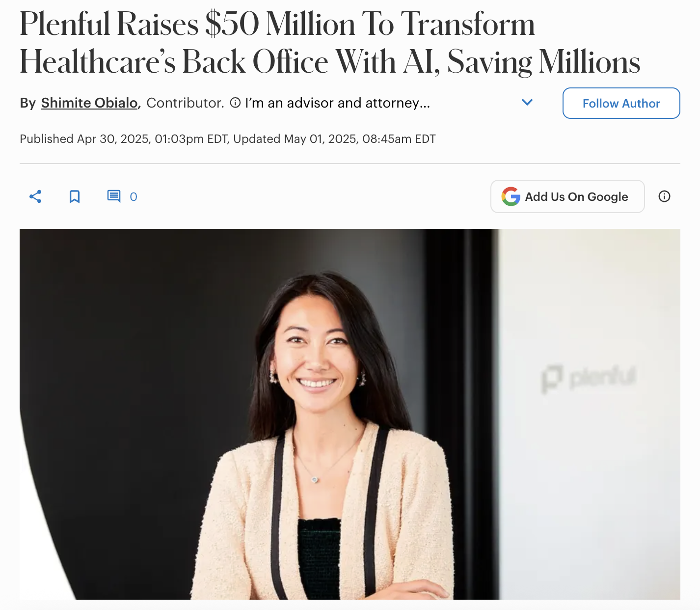Click the info icon right of Add Us On Google

click(x=664, y=196)
